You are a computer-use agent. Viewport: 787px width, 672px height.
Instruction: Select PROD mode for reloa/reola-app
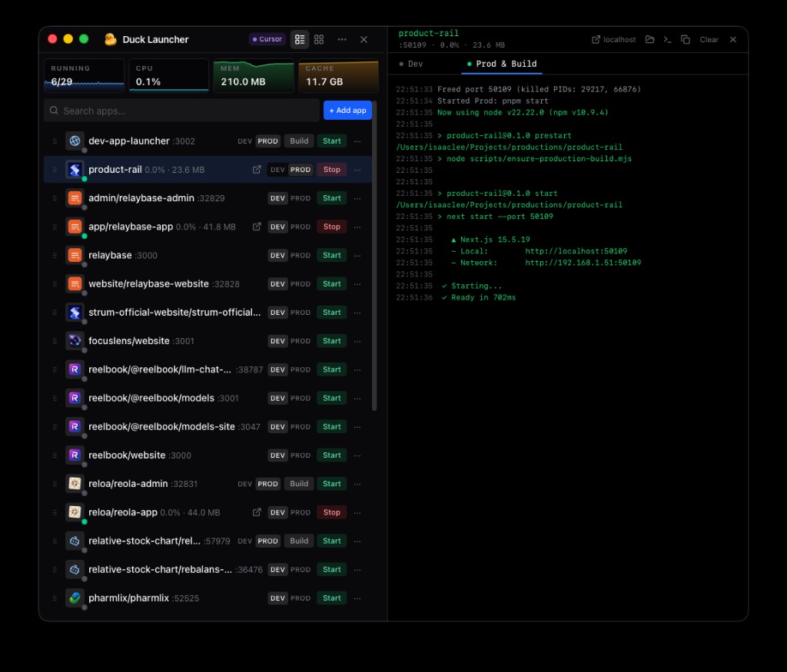click(x=301, y=512)
